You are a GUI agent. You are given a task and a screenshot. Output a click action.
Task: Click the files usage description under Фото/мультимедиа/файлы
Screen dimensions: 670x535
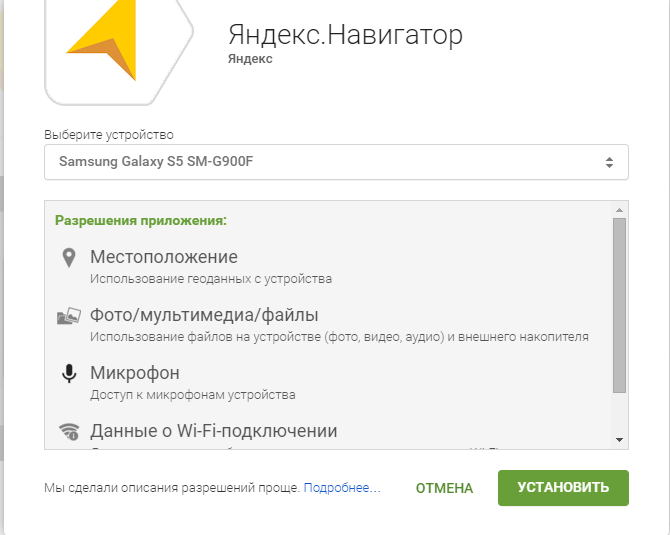(x=339, y=337)
